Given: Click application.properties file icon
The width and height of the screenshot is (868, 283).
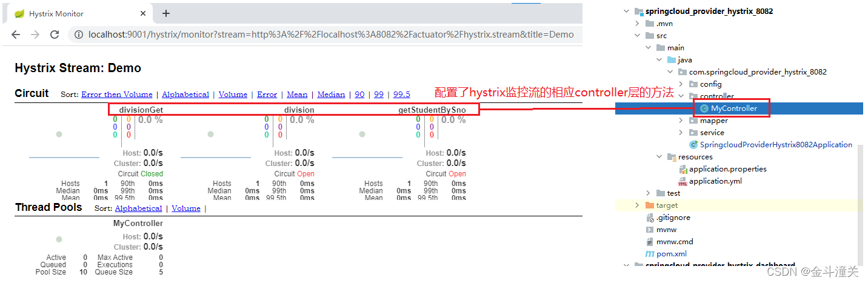Looking at the screenshot, I should pos(683,169).
